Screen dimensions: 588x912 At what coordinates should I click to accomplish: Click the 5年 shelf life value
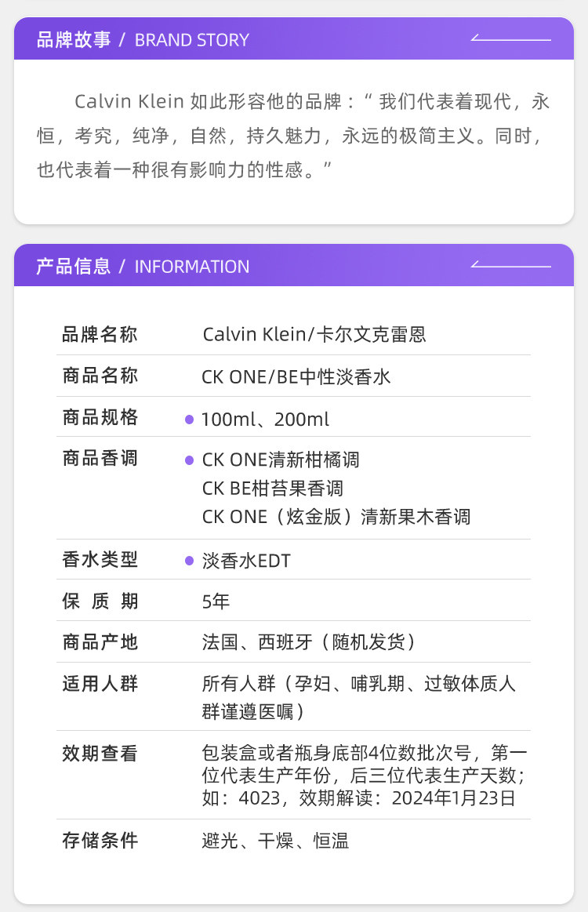(216, 601)
